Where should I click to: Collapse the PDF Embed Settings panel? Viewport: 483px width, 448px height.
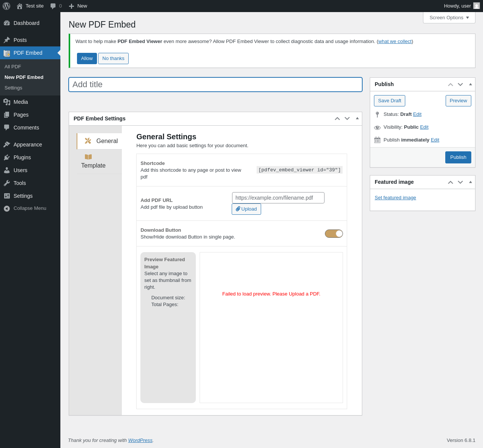[x=357, y=119]
